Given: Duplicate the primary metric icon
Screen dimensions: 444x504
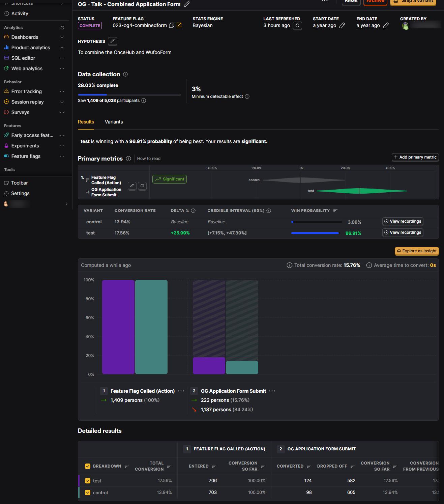Looking at the screenshot, I should pos(142,186).
